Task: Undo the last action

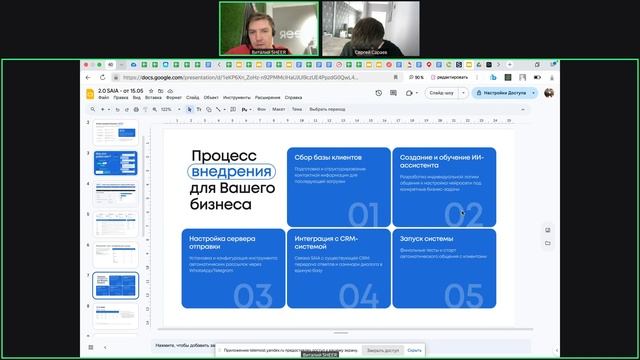Action: click(x=118, y=109)
